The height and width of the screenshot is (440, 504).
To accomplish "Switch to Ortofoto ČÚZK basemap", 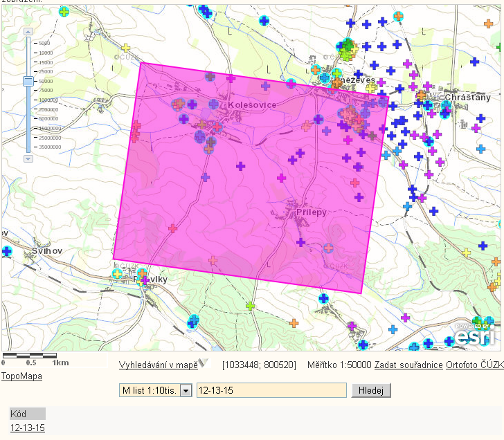I will (475, 365).
